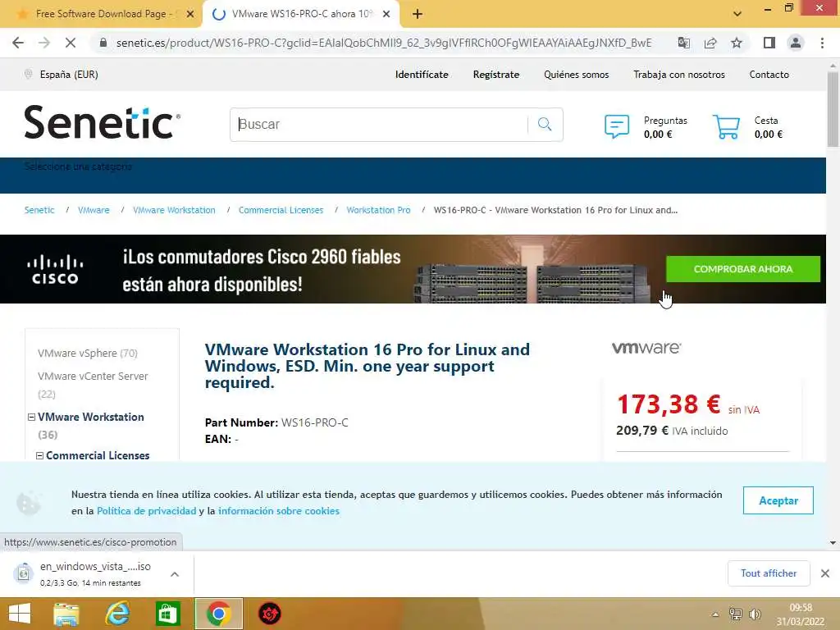Click the Cisco logo in the banner
This screenshot has width=840, height=630.
pyautogui.click(x=55, y=269)
